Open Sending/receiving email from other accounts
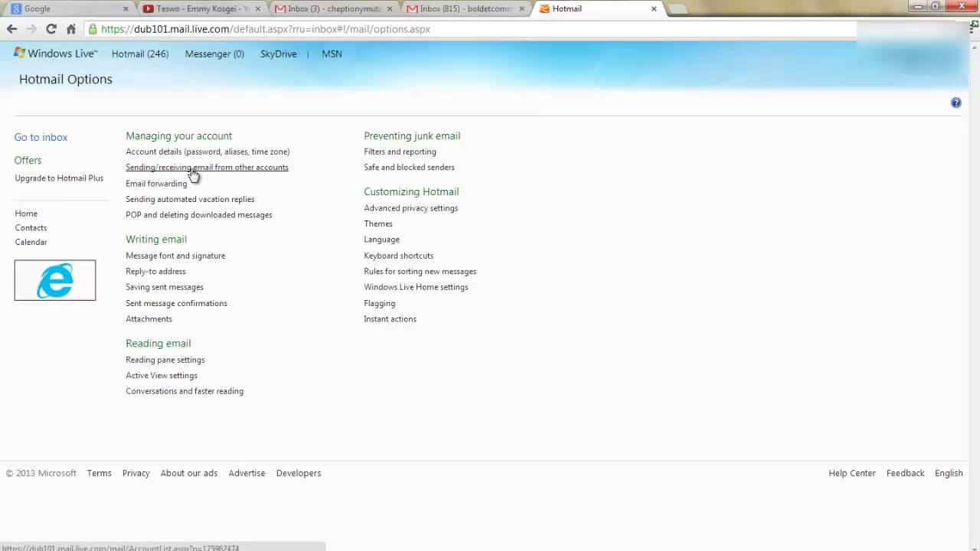This screenshot has height=551, width=980. click(x=207, y=167)
